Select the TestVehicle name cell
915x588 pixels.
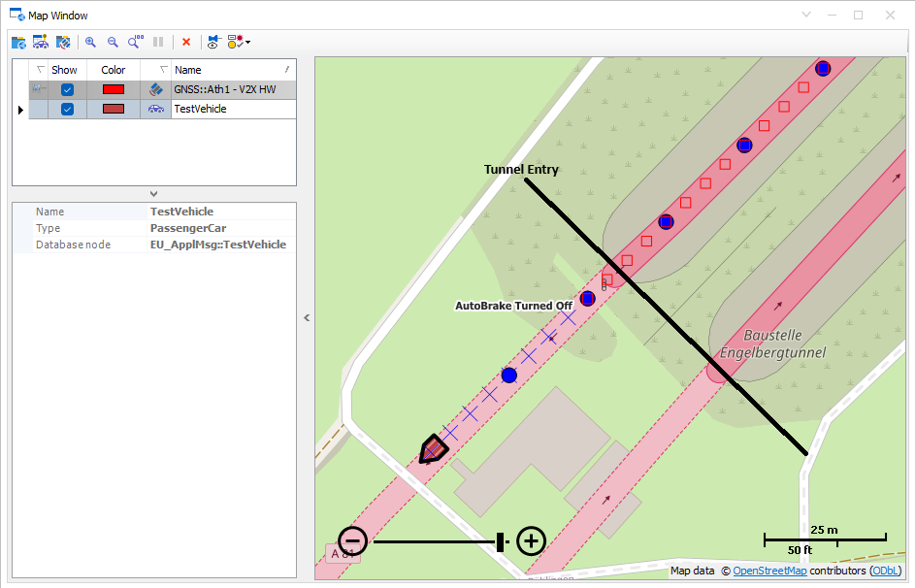[234, 109]
